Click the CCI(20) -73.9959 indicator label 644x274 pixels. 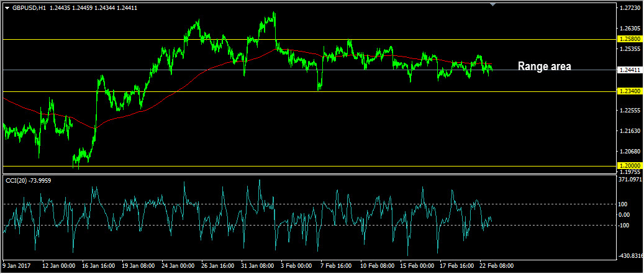[28, 180]
